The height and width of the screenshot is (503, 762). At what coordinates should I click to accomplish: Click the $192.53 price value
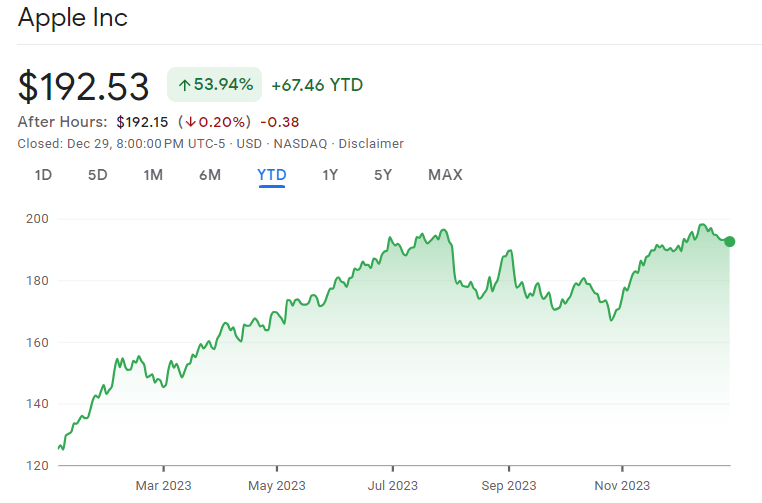pyautogui.click(x=83, y=87)
